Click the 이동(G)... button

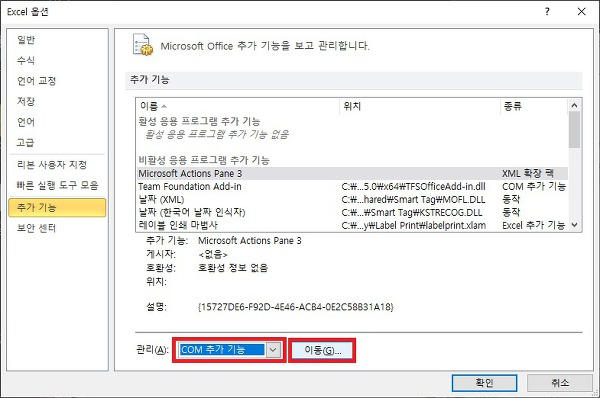pyautogui.click(x=322, y=350)
